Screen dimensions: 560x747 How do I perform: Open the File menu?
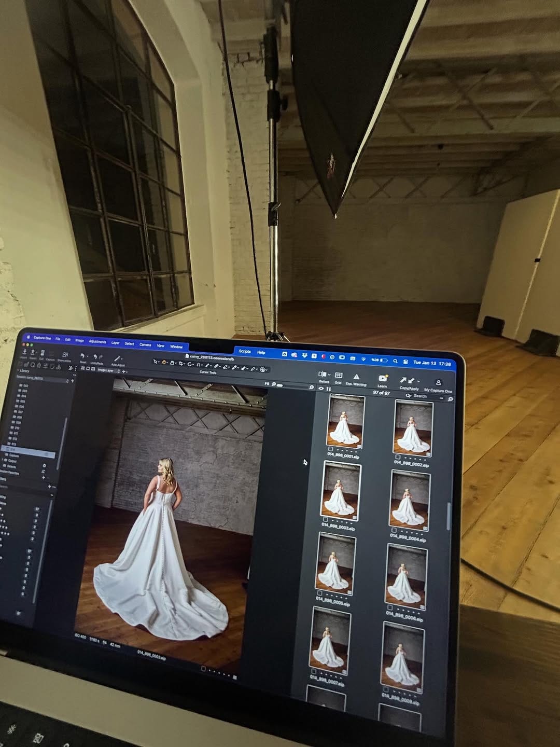[x=58, y=339]
